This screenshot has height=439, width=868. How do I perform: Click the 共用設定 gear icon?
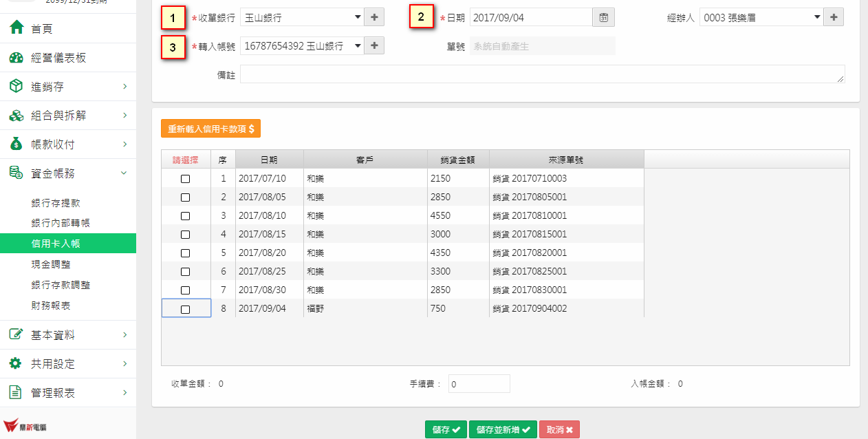pyautogui.click(x=17, y=363)
